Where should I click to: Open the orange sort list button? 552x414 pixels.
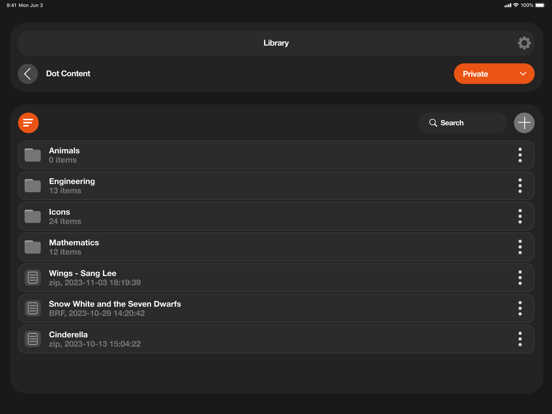pos(29,123)
